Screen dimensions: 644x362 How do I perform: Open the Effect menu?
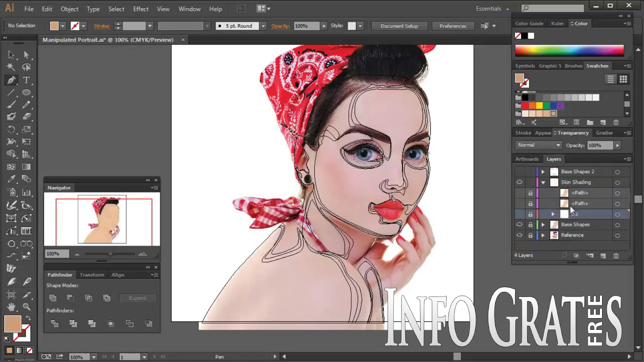140,9
